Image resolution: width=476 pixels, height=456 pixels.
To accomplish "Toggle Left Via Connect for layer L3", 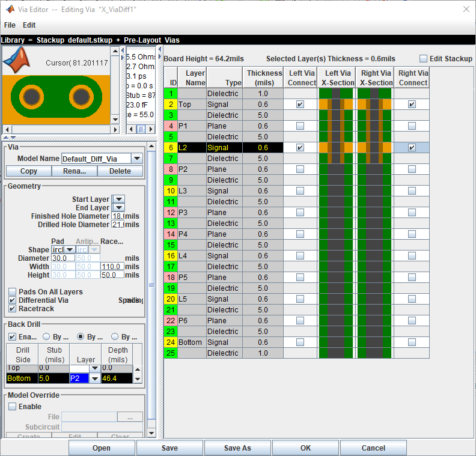I will point(300,191).
